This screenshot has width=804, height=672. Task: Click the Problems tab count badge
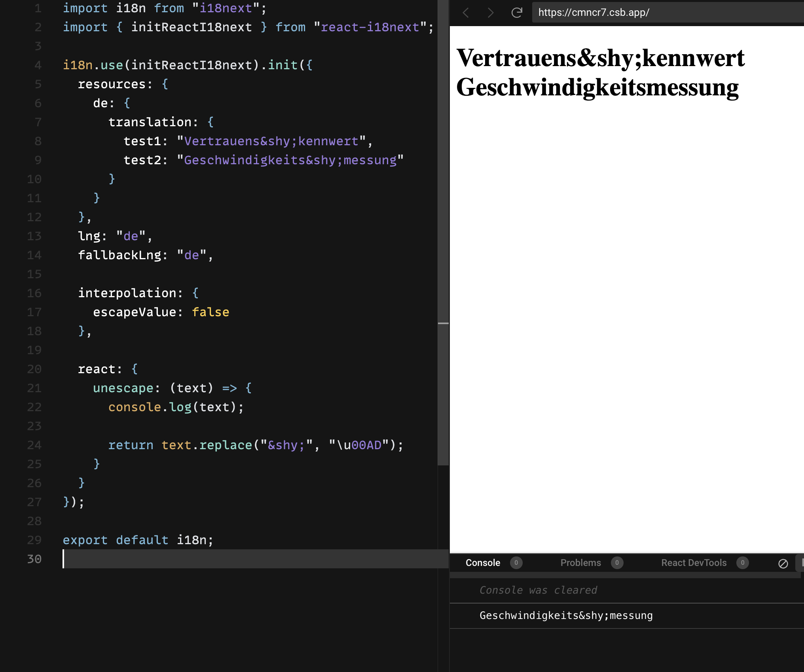click(617, 563)
